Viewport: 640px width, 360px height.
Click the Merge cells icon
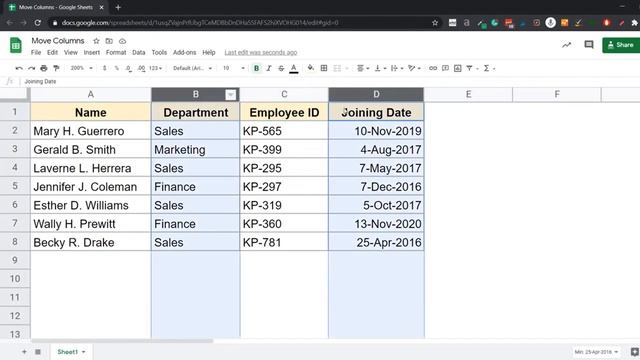(337, 68)
